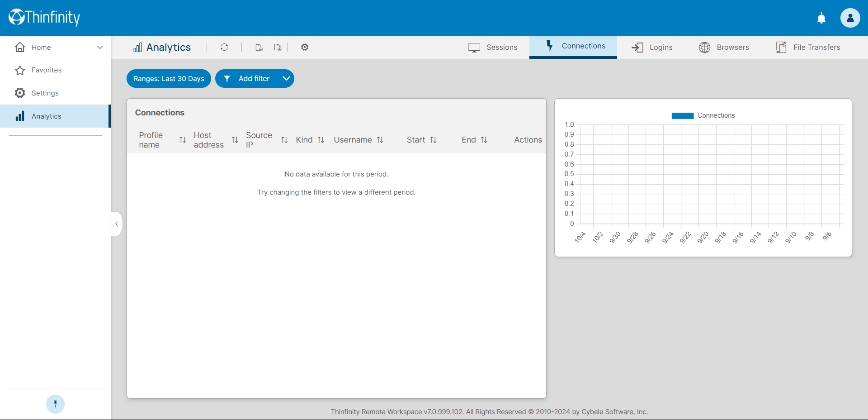The image size is (868, 420).
Task: Open the notifications bell
Action: [821, 18]
